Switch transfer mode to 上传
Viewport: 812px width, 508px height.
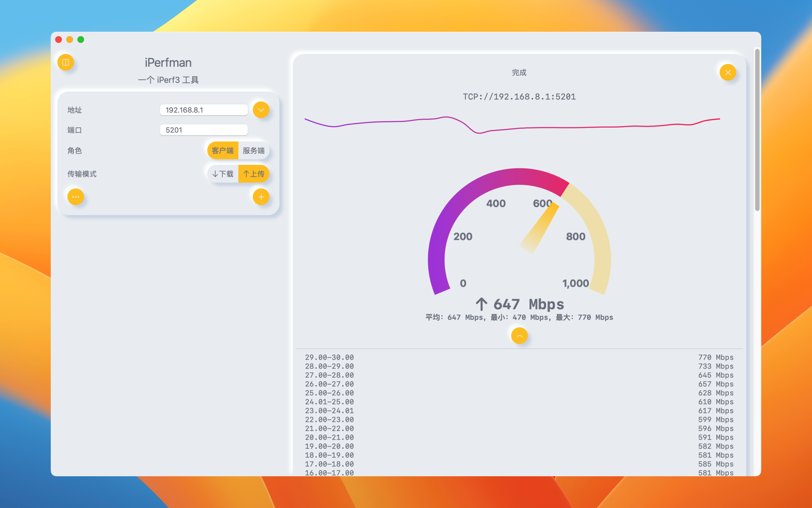pyautogui.click(x=254, y=174)
